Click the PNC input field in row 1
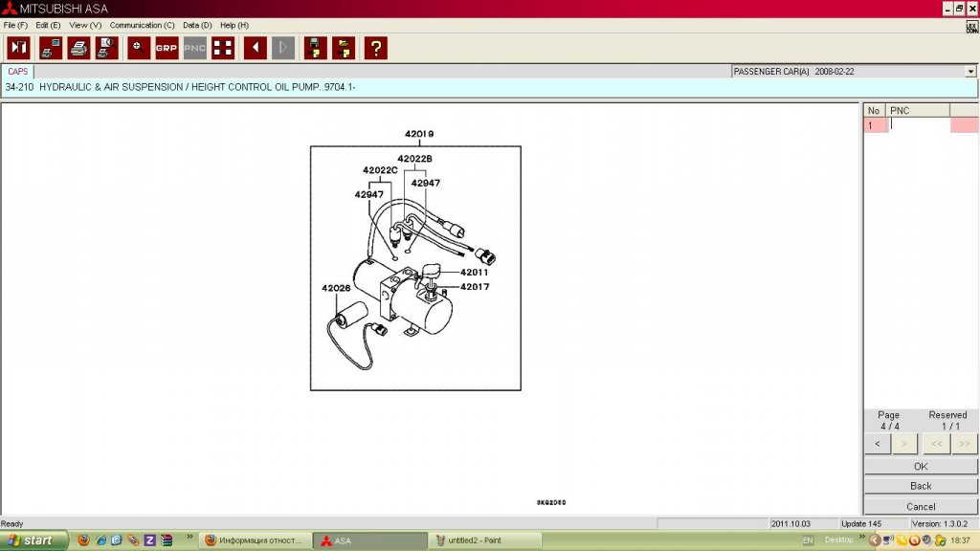Screen dimensions: 980x551 (918, 125)
